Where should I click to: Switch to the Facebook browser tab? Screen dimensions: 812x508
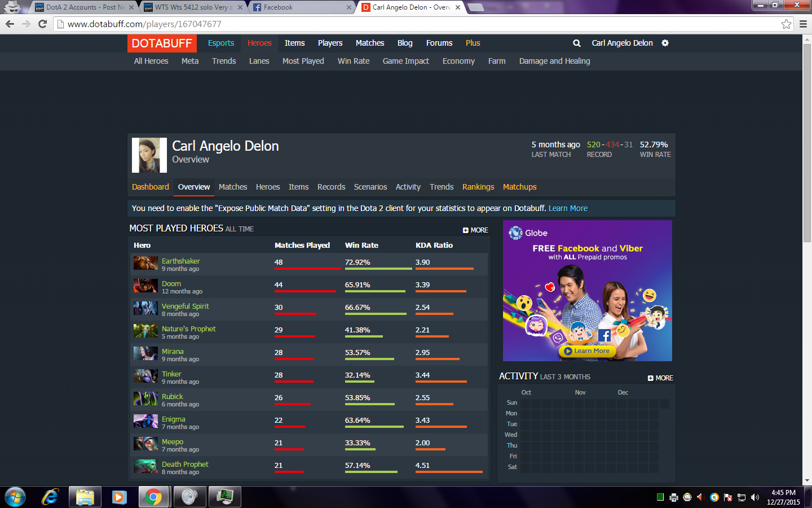tap(302, 7)
